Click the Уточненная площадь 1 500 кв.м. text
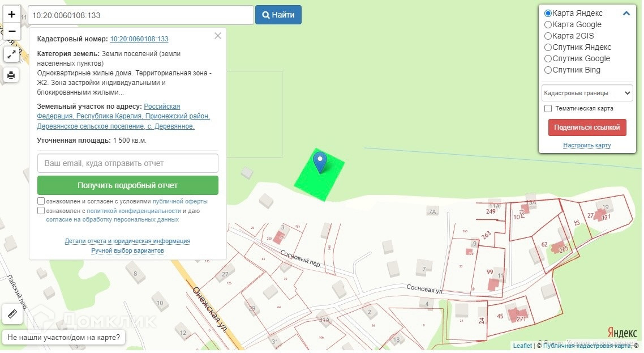644x353 pixels. coord(92,141)
